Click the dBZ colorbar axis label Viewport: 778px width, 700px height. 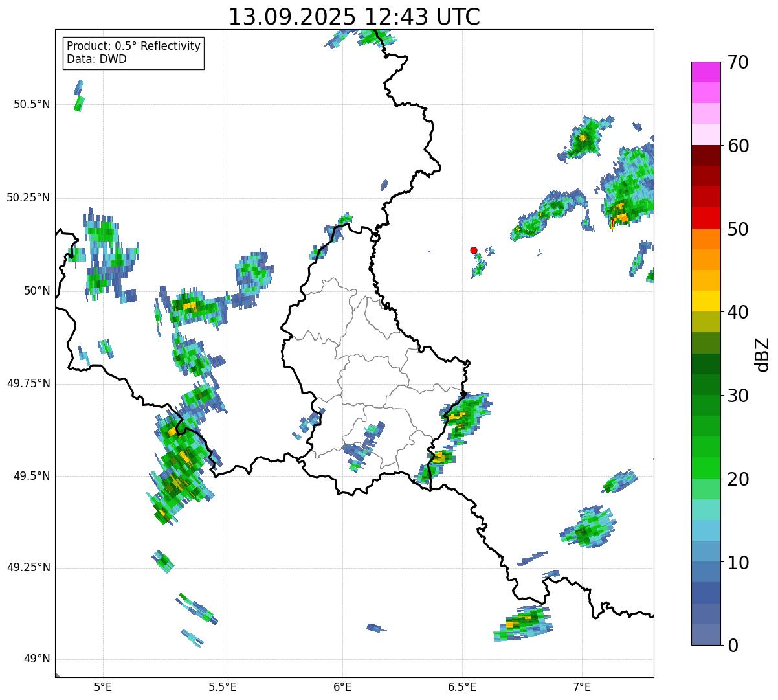(x=762, y=354)
